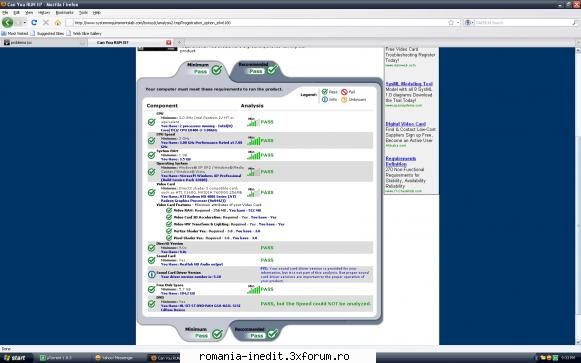Click the CPU row green check icon

click(152, 122)
